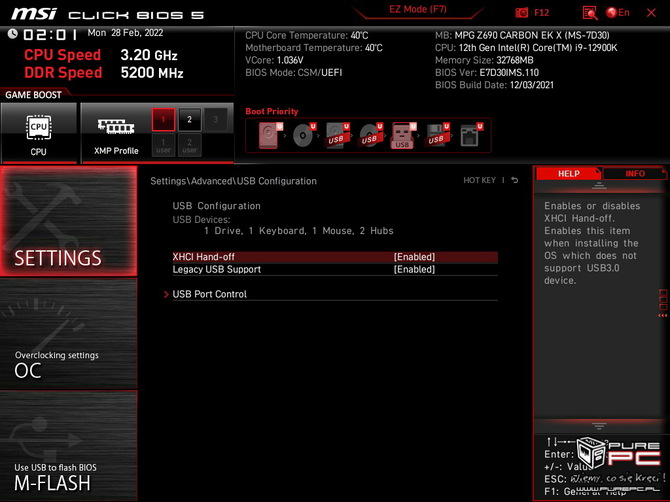This screenshot has height=502, width=670.
Task: Select XMP user profile 2
Action: pyautogui.click(x=189, y=146)
